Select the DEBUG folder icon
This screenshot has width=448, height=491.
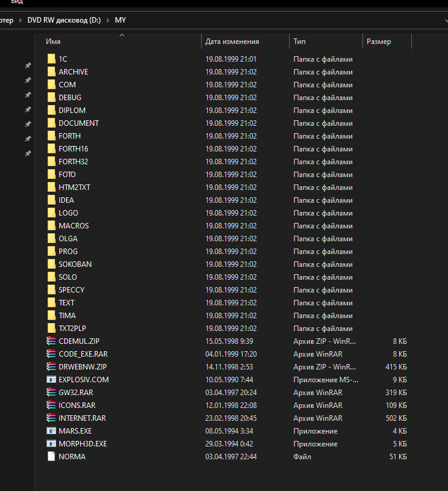[x=51, y=97]
